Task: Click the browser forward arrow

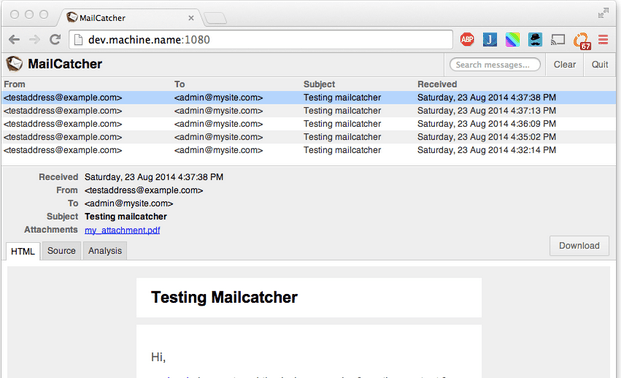Action: point(34,40)
